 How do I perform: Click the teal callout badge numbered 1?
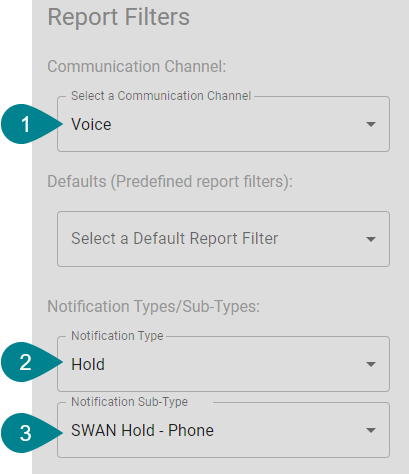click(27, 124)
